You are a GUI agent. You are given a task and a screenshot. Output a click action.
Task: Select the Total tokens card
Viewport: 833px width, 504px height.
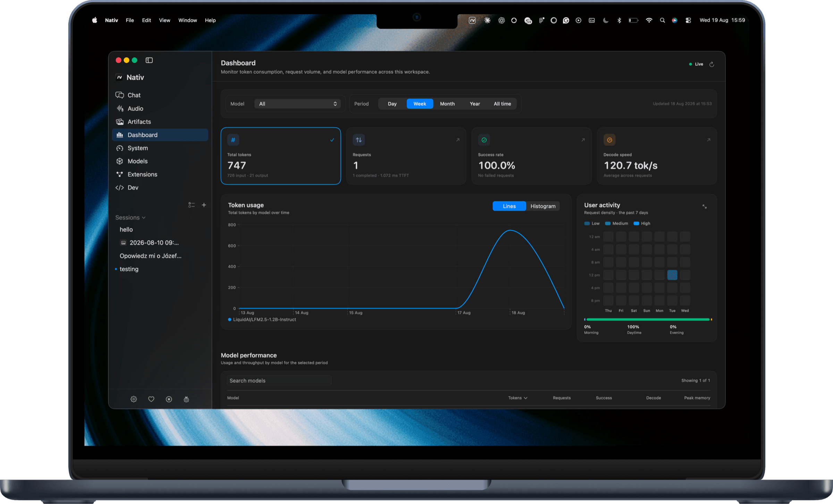[x=281, y=156]
